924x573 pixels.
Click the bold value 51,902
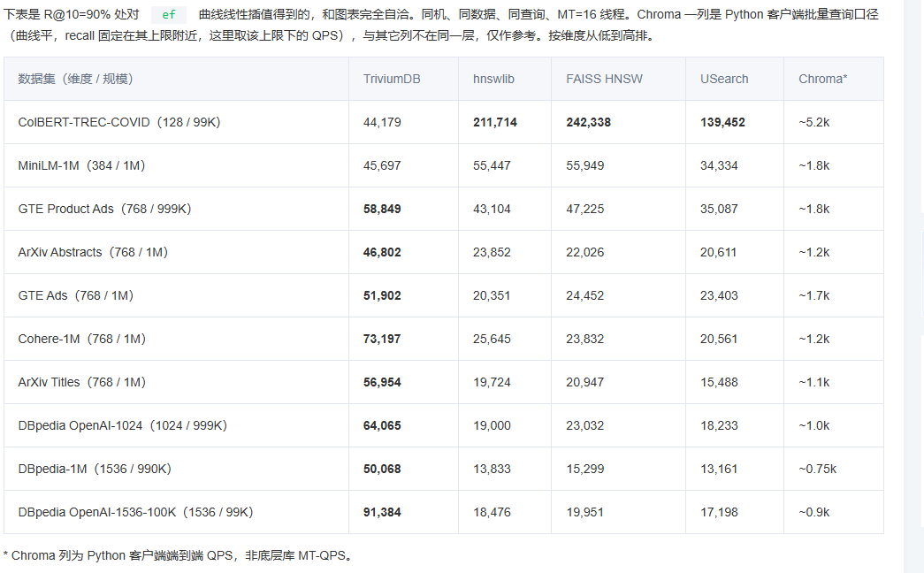pos(382,295)
